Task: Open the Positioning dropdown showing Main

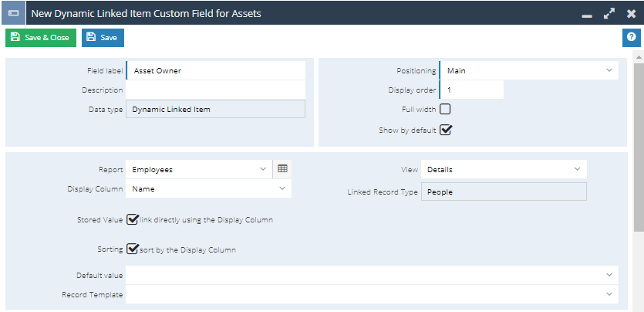Action: coord(529,70)
